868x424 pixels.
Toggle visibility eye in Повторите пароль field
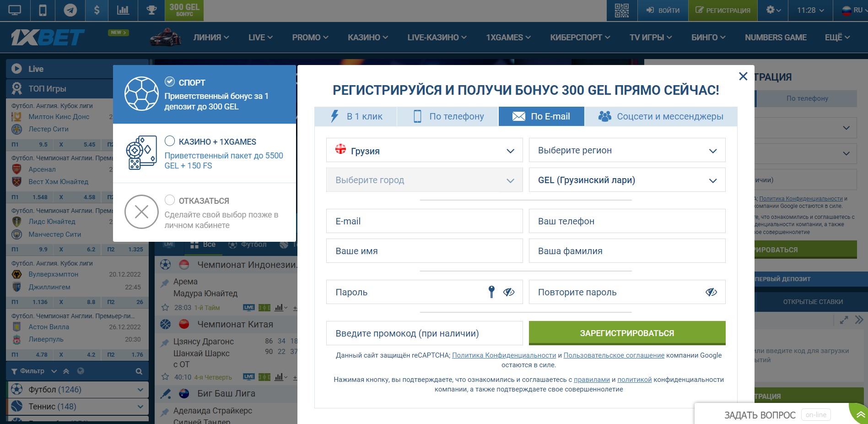point(711,292)
